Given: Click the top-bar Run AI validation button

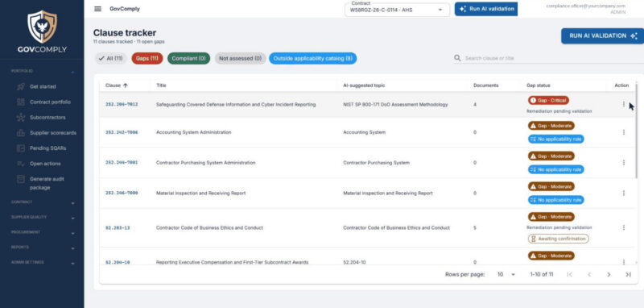Looking at the screenshot, I should [486, 9].
